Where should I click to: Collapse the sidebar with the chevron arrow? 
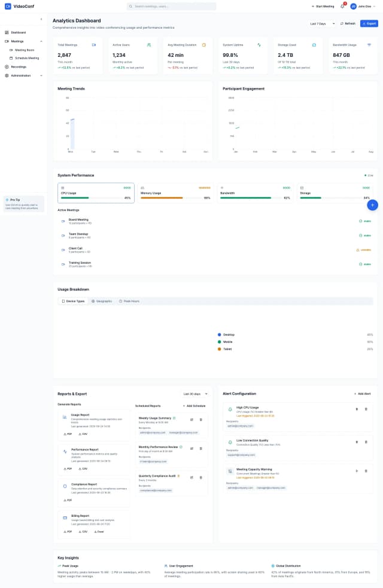coord(41,19)
